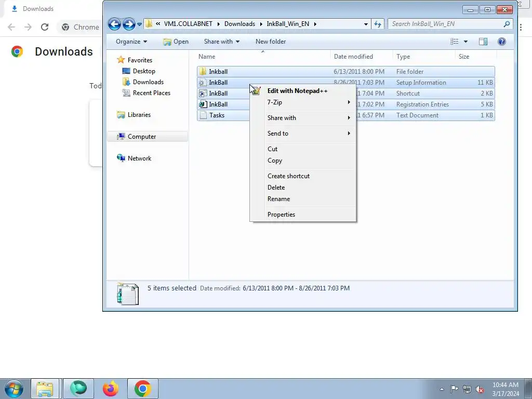Click the Forward navigation arrow in Explorer
532x399 pixels.
[x=129, y=24]
